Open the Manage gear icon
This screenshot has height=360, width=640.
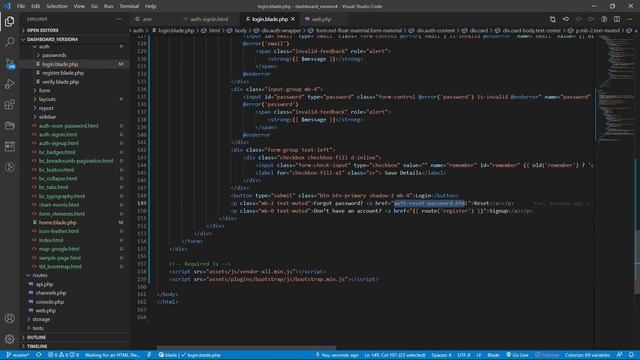[9, 338]
